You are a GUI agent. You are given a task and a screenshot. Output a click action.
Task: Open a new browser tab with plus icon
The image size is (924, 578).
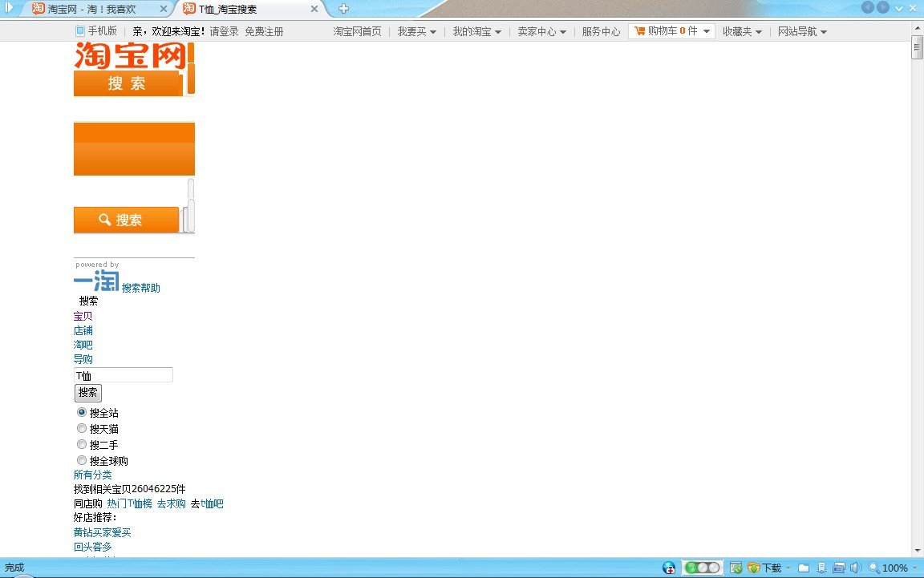coord(343,9)
